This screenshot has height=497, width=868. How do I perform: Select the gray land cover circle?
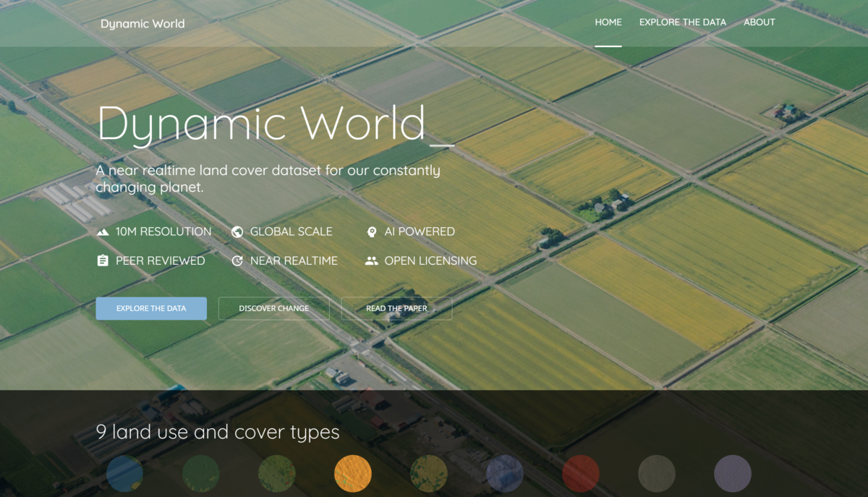click(x=657, y=474)
